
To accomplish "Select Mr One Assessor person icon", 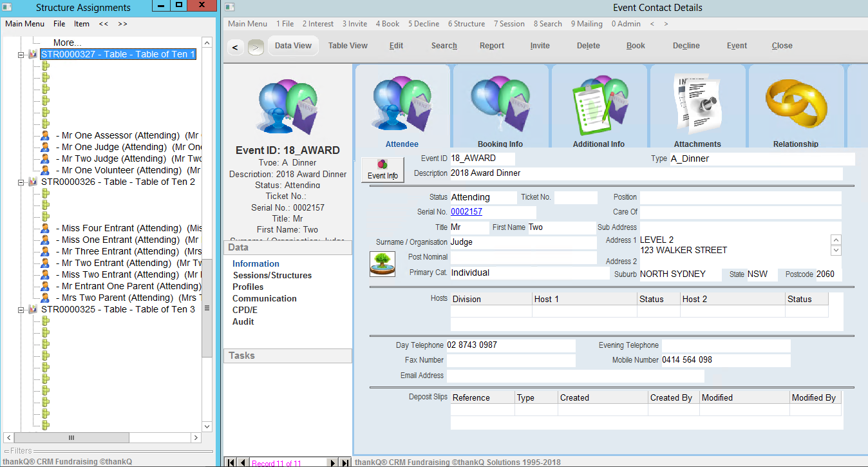I will click(46, 136).
